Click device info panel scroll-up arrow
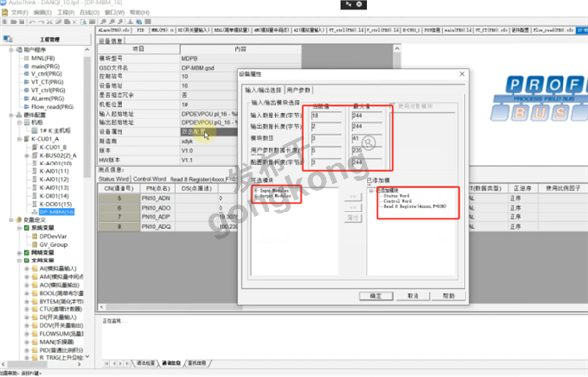588x377 pixels. tap(397, 48)
